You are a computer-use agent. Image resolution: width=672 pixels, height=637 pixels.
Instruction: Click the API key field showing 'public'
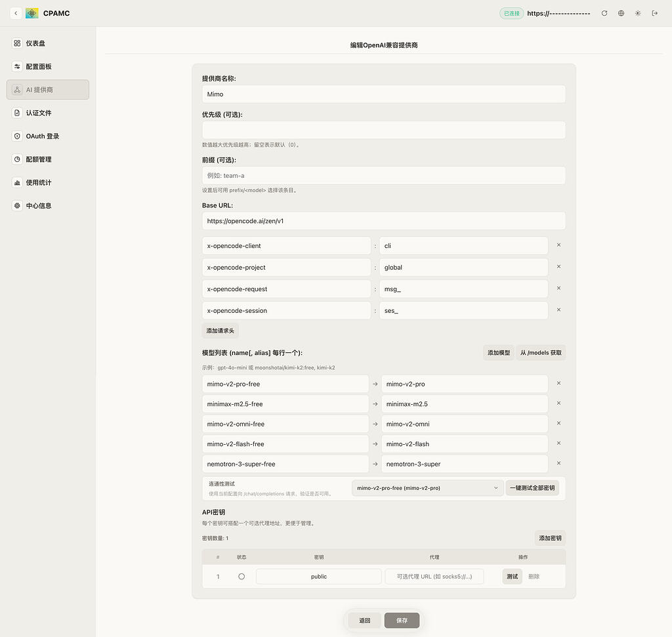click(x=319, y=577)
